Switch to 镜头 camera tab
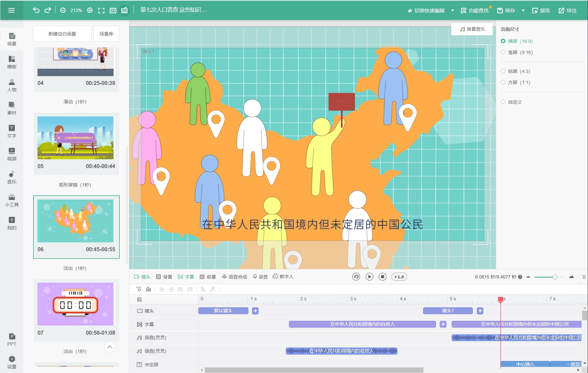 coord(142,277)
